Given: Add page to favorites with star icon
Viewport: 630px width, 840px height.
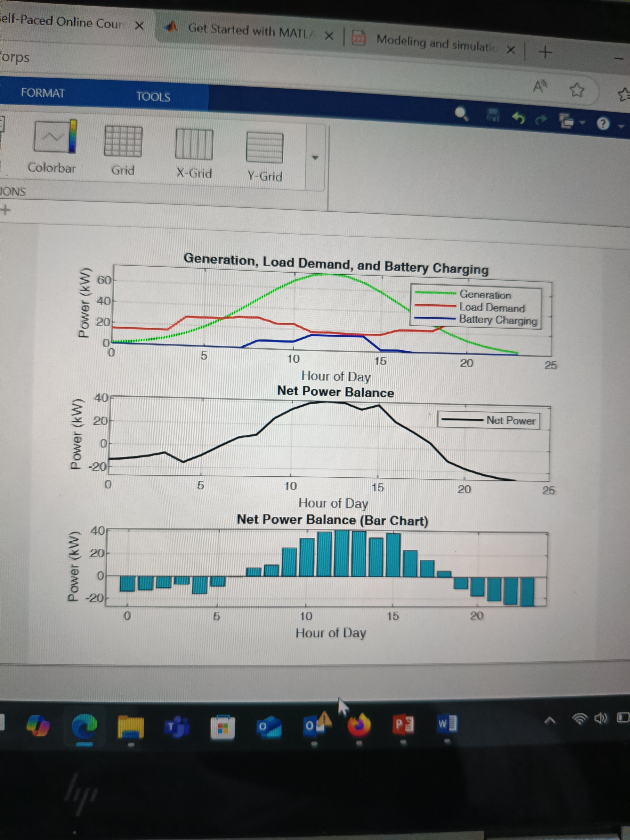Looking at the screenshot, I should [576, 90].
